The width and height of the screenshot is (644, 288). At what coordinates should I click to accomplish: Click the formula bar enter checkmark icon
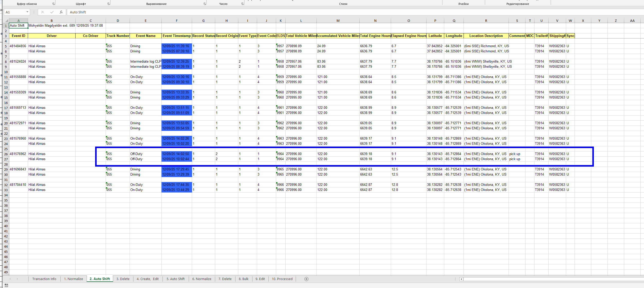click(52, 12)
